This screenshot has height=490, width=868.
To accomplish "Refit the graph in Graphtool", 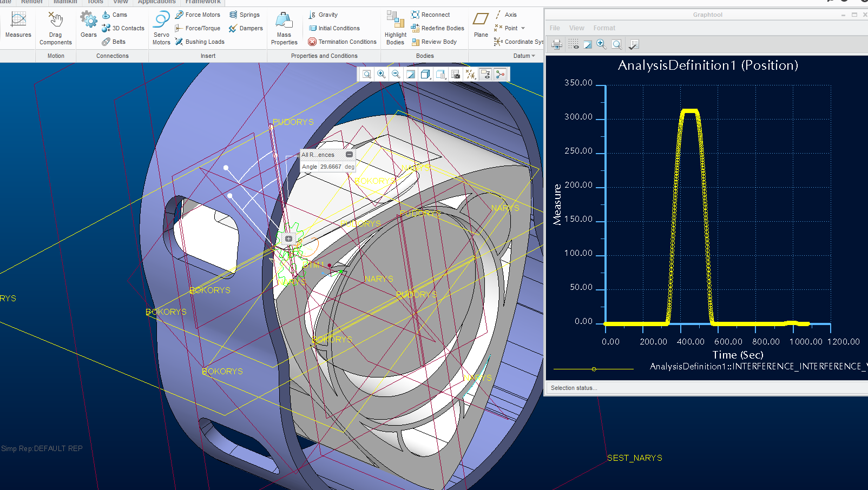I will pos(616,44).
